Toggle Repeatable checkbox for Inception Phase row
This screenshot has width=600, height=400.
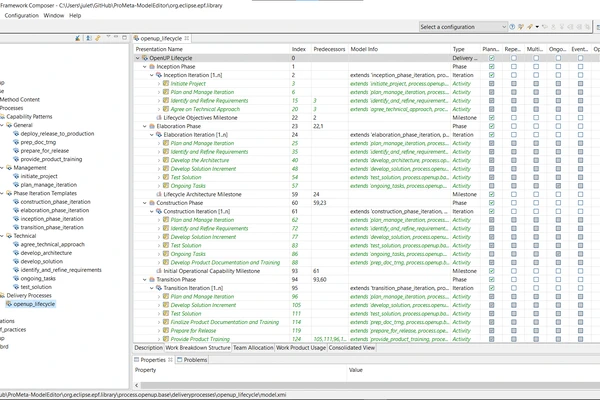pyautogui.click(x=513, y=67)
